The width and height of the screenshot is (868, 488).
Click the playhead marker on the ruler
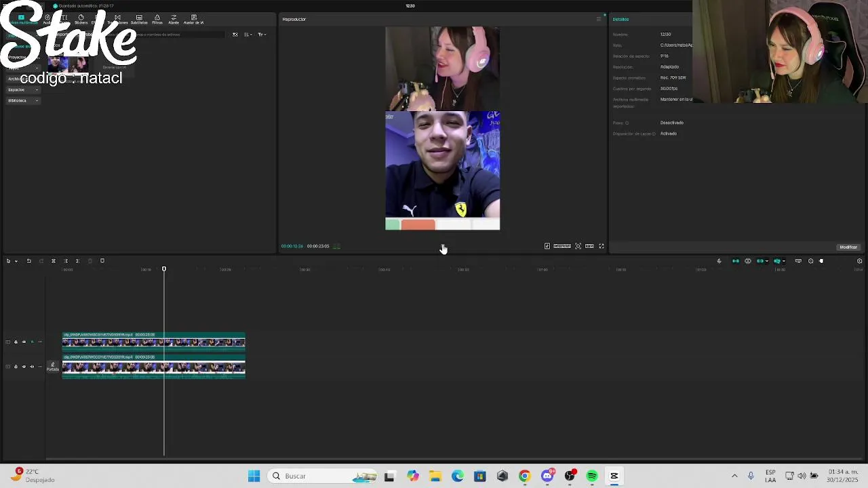point(163,269)
